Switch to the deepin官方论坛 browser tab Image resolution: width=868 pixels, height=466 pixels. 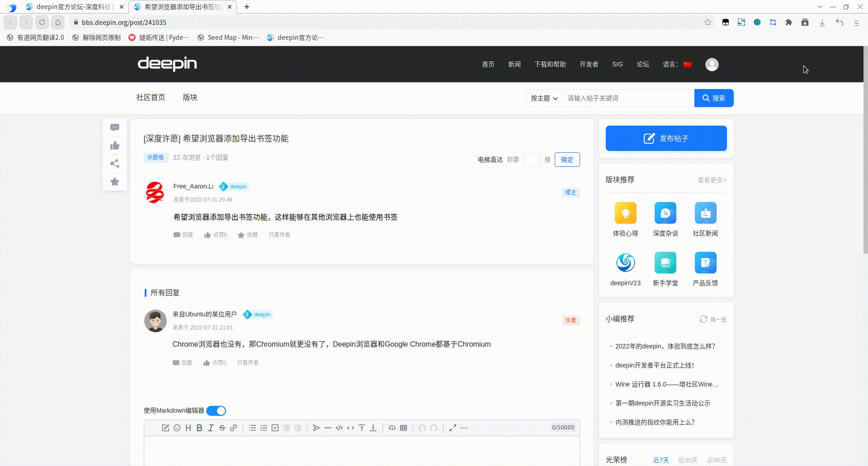pyautogui.click(x=72, y=7)
